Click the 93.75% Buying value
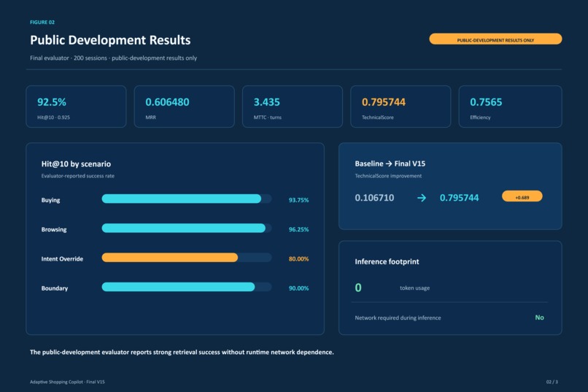This screenshot has width=588, height=392. (x=298, y=200)
